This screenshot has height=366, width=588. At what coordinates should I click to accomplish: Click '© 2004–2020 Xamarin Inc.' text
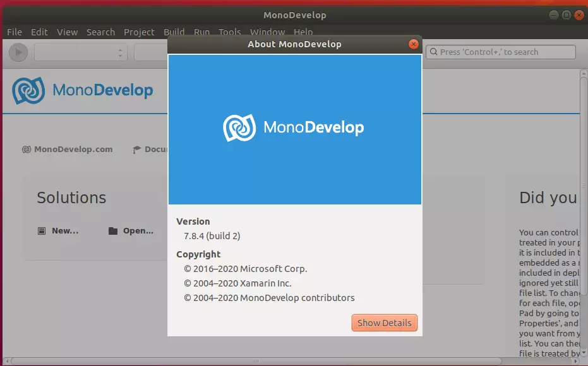(237, 283)
